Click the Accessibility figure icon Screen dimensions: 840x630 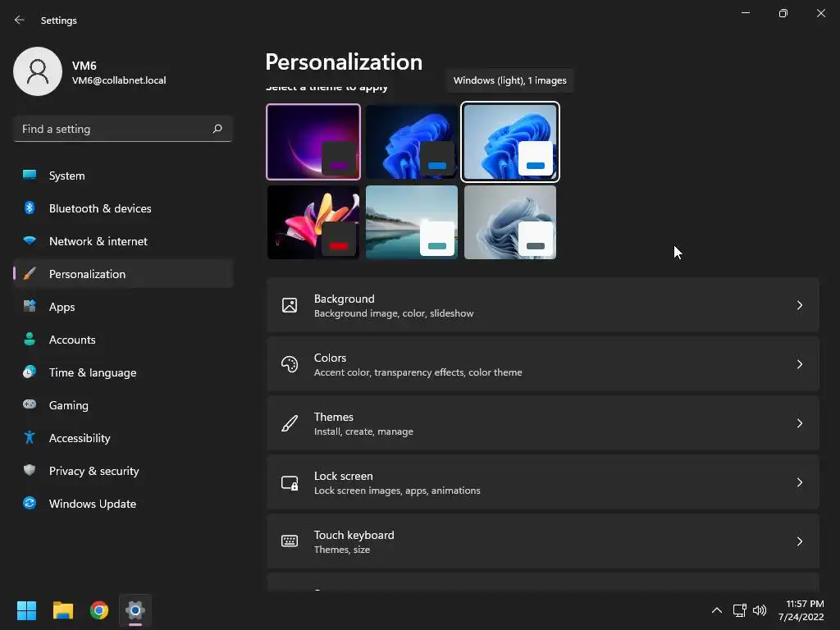30,438
